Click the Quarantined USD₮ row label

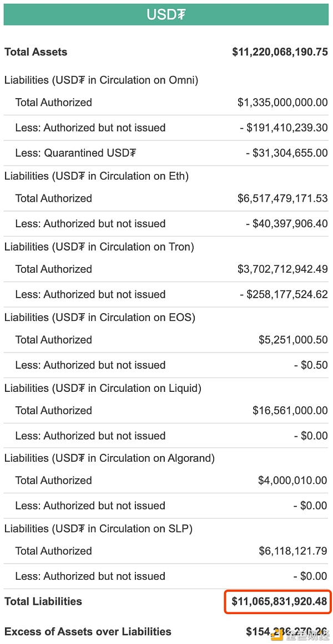click(75, 153)
